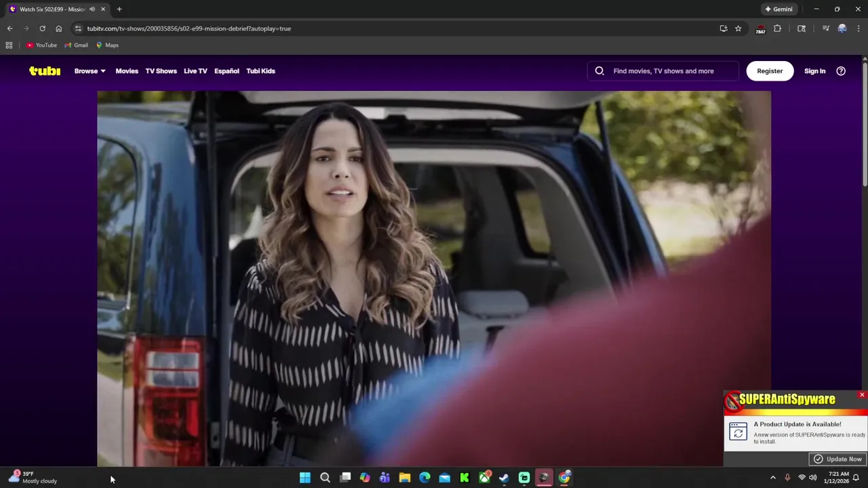Open the red extension with 7847 badge
This screenshot has width=868, height=488.
[761, 29]
